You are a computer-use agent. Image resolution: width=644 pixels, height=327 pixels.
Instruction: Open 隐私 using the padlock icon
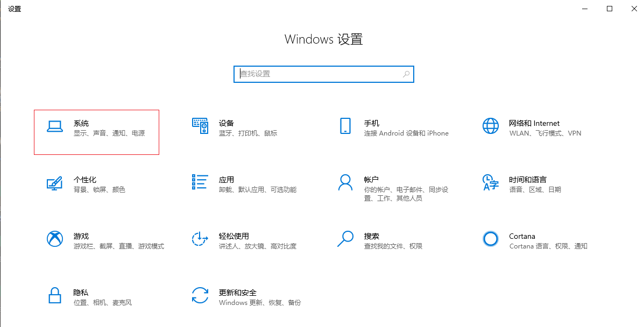(x=54, y=295)
